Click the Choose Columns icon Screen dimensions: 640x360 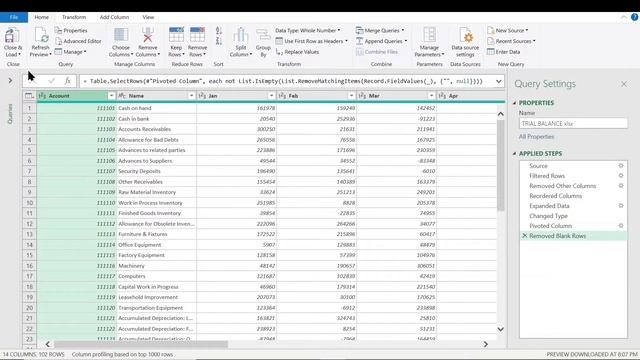point(121,35)
